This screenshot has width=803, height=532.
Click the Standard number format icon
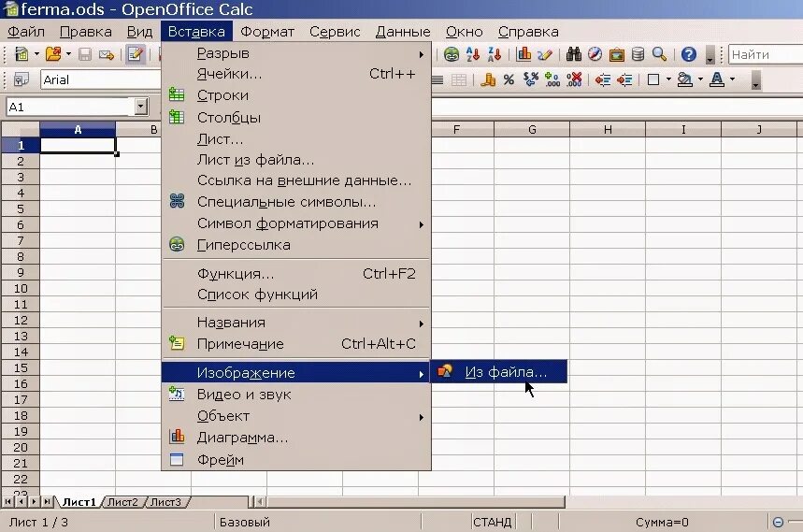pos(531,79)
